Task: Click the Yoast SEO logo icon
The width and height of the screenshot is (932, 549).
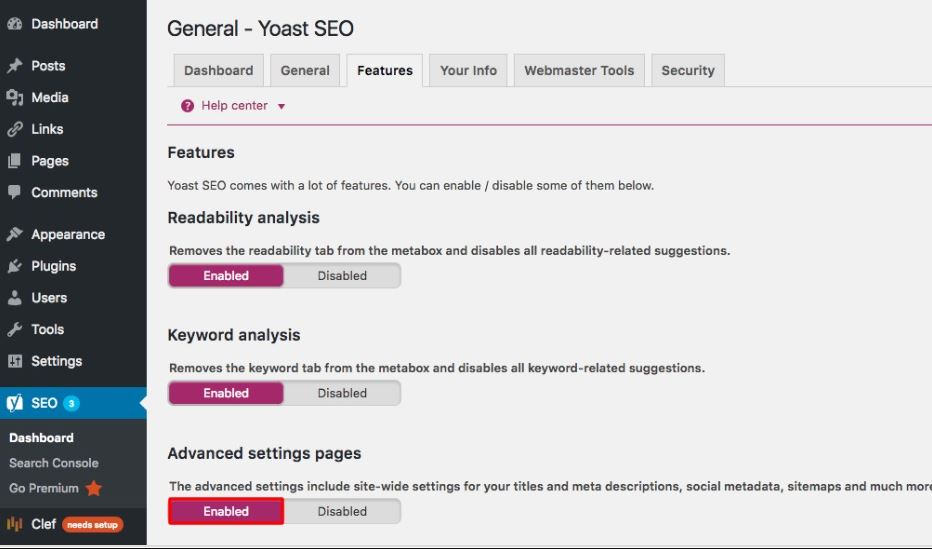Action: coord(14,403)
